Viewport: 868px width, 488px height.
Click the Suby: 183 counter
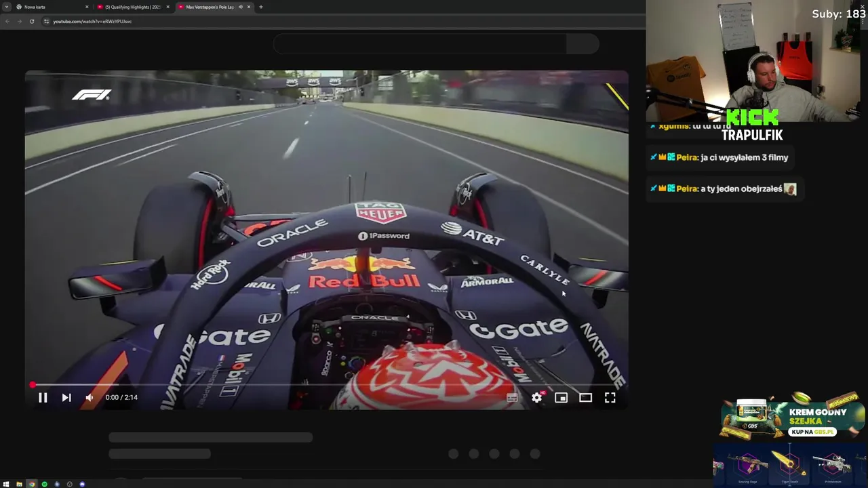839,14
